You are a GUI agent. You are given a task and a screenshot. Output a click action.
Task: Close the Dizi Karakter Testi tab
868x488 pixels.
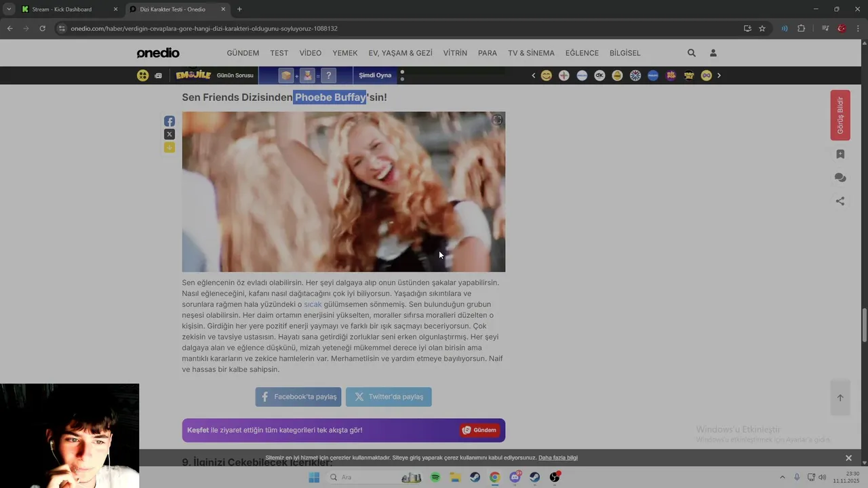pos(223,9)
